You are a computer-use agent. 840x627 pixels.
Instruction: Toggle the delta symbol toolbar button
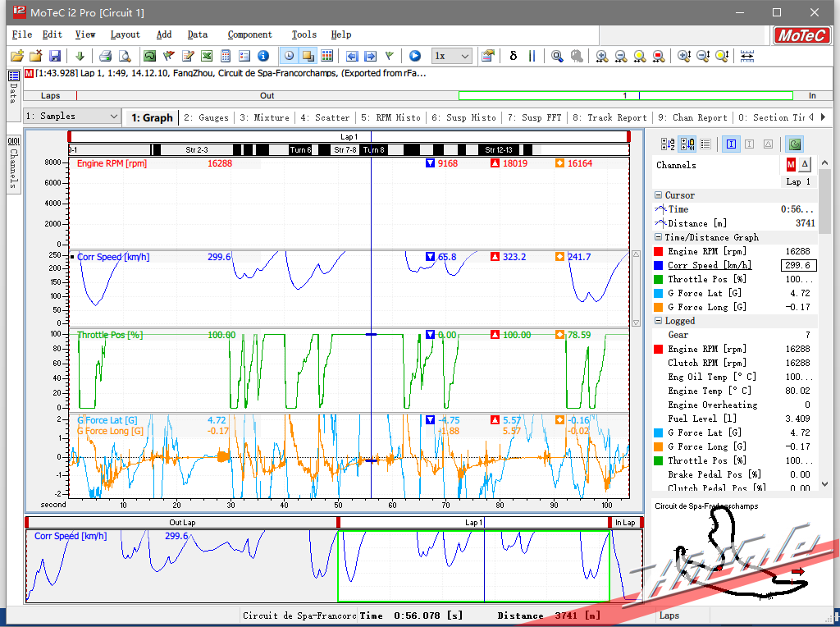pyautogui.click(x=514, y=56)
